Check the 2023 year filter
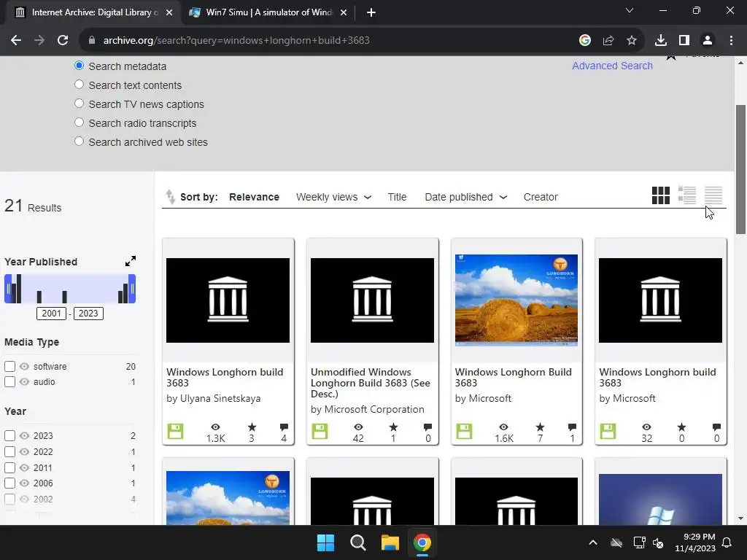 tap(10, 436)
